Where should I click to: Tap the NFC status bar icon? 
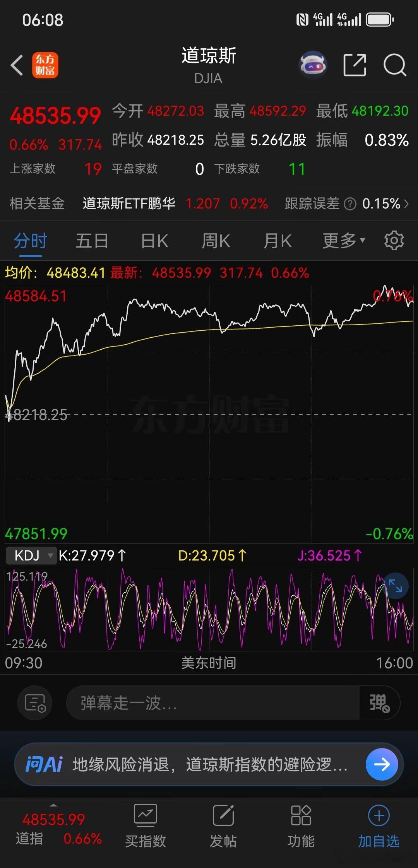click(x=302, y=20)
